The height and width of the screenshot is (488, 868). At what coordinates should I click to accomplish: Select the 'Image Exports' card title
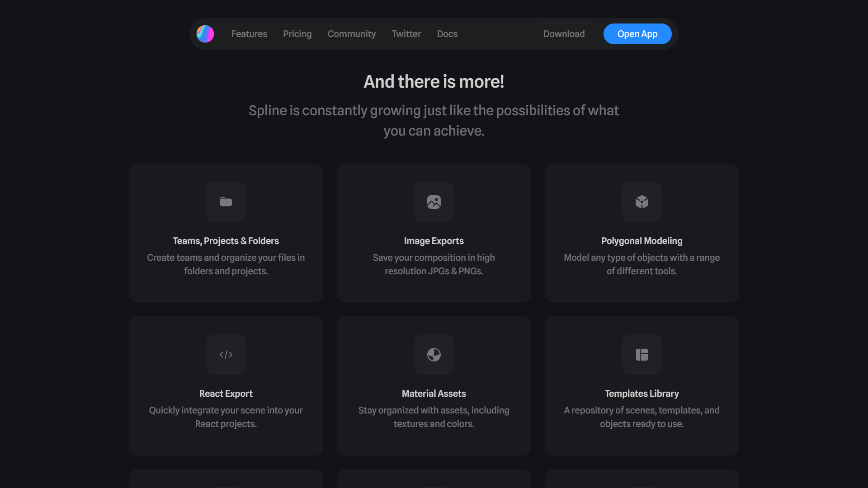pyautogui.click(x=434, y=241)
